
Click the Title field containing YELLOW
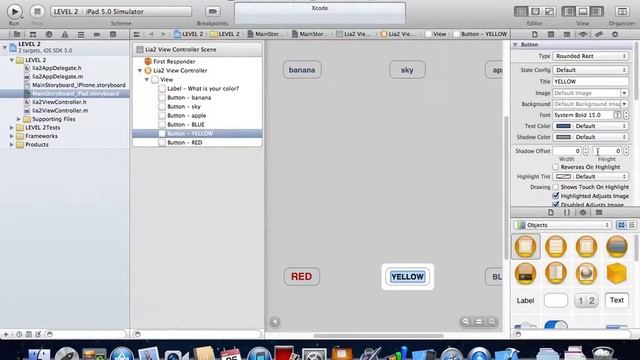click(590, 82)
